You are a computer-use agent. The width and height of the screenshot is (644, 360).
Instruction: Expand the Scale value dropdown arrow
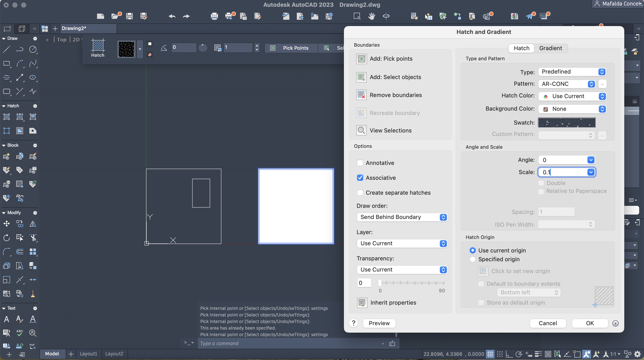pyautogui.click(x=591, y=172)
